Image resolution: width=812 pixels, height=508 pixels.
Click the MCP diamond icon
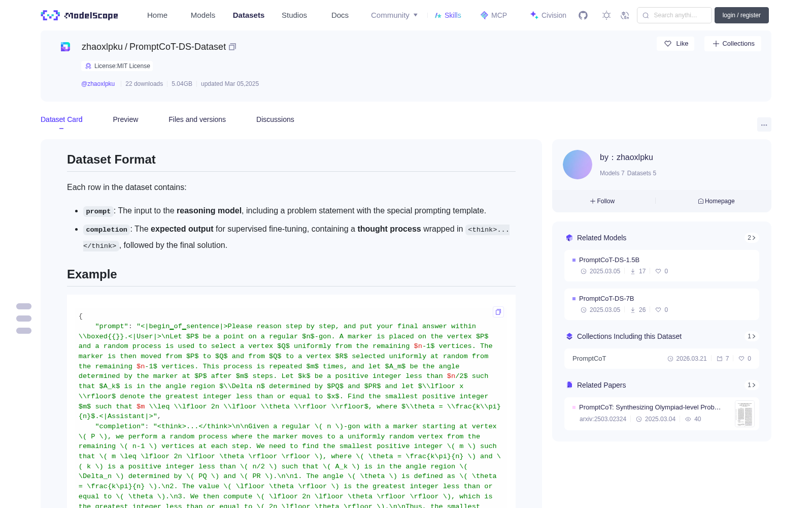484,15
